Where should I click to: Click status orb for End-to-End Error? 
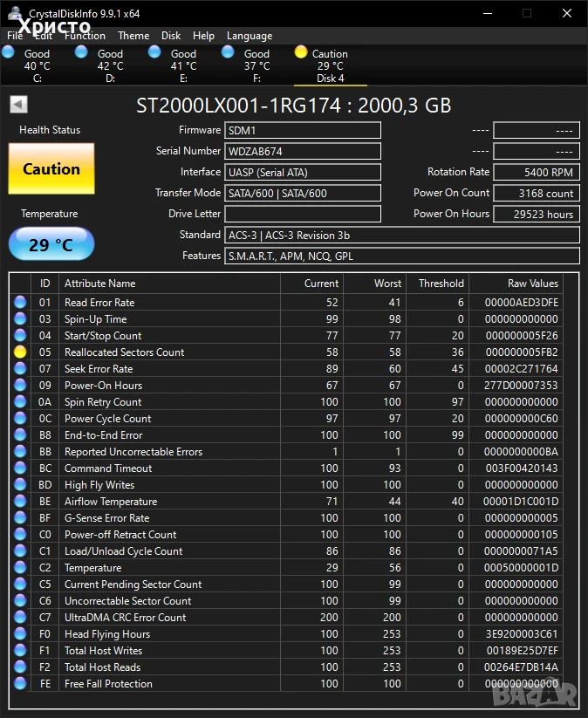[20, 435]
